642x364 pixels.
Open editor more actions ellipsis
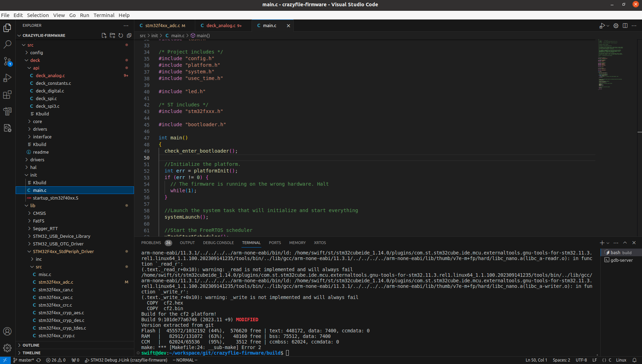[x=634, y=26]
